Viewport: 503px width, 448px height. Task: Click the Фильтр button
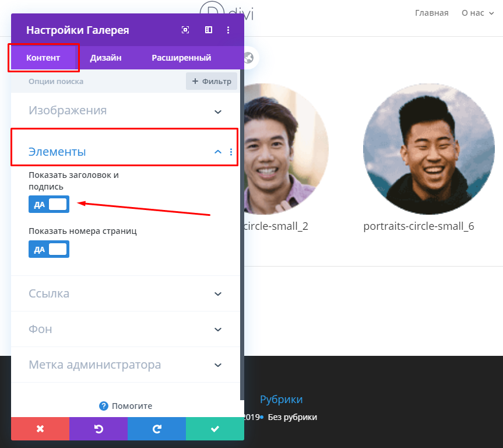[x=212, y=82]
